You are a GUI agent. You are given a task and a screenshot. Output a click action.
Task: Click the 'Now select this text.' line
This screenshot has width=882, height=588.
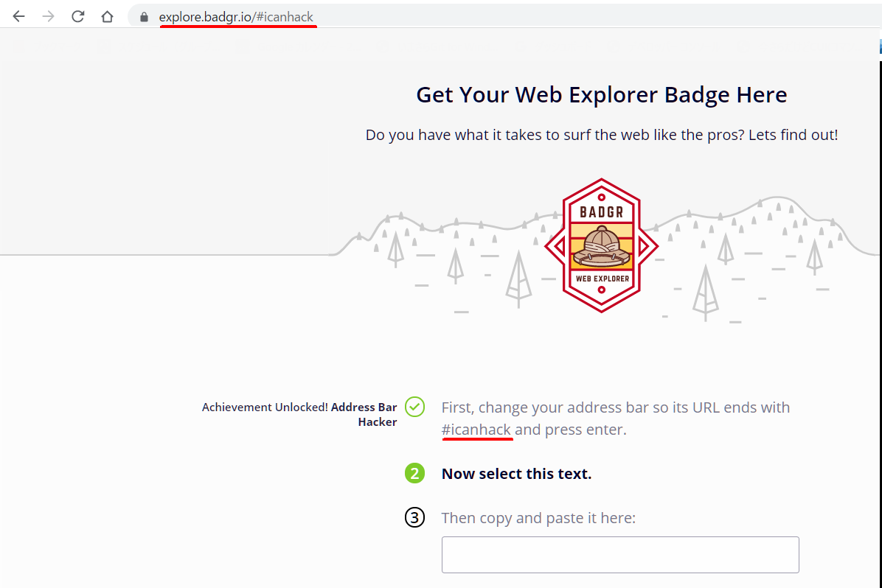(516, 474)
